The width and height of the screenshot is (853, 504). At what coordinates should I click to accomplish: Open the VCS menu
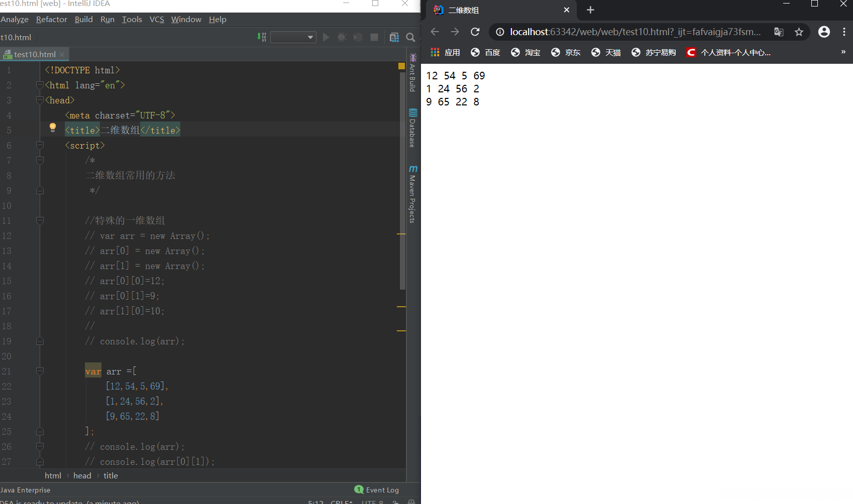(x=157, y=20)
